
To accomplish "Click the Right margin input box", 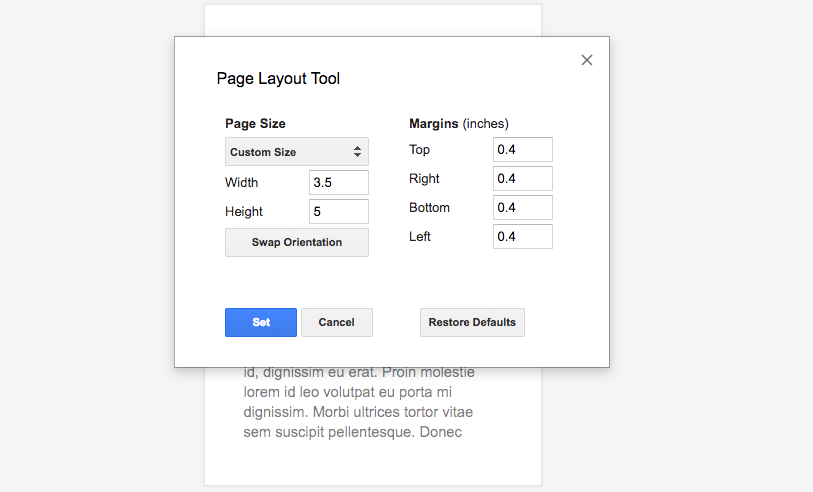I will click(522, 179).
